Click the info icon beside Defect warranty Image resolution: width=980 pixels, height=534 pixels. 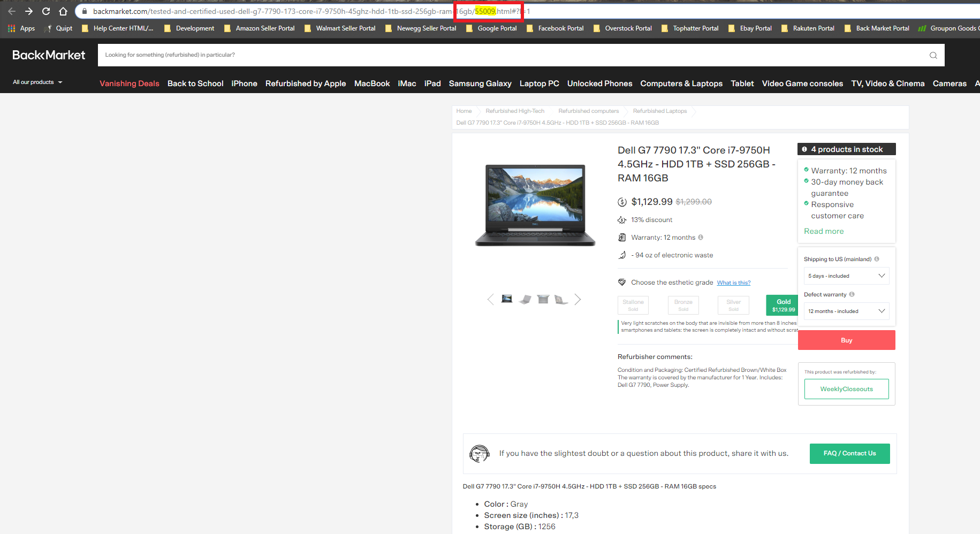(852, 294)
